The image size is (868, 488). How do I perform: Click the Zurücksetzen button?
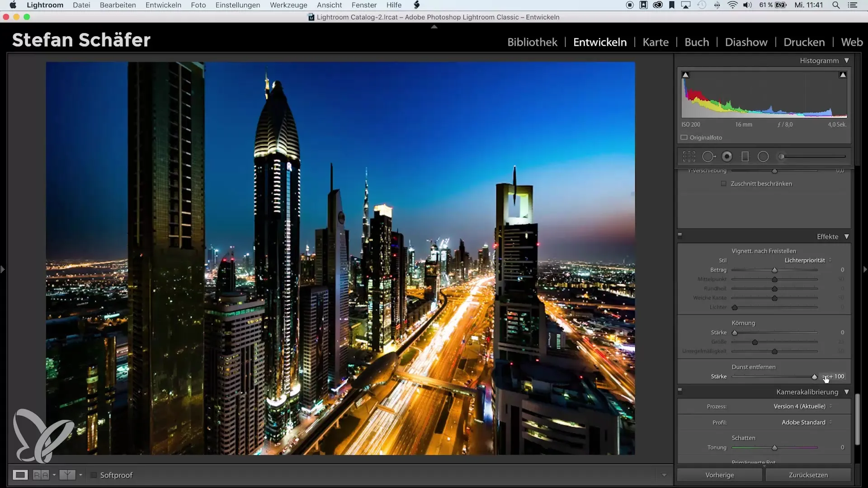click(808, 475)
